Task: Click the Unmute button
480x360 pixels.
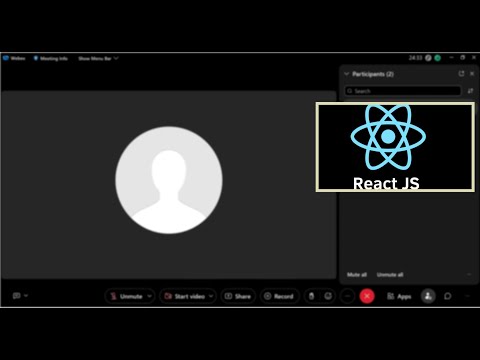Action: pyautogui.click(x=126, y=296)
